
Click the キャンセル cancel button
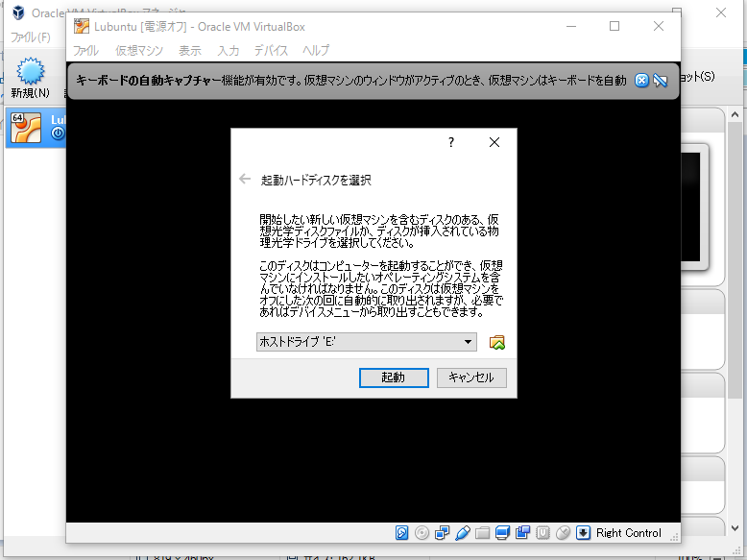tap(471, 377)
